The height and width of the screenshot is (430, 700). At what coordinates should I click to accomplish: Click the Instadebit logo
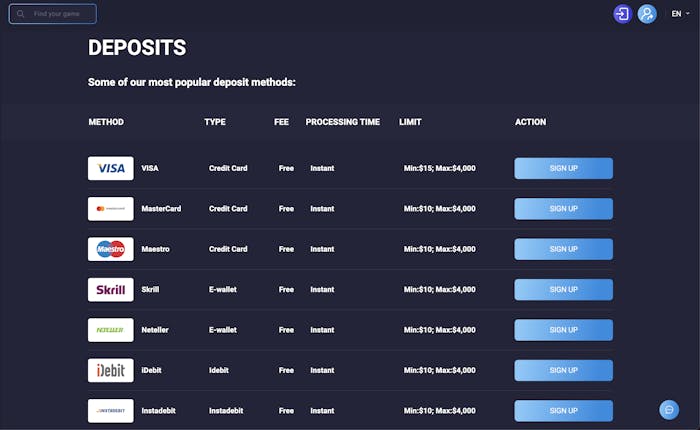[111, 410]
